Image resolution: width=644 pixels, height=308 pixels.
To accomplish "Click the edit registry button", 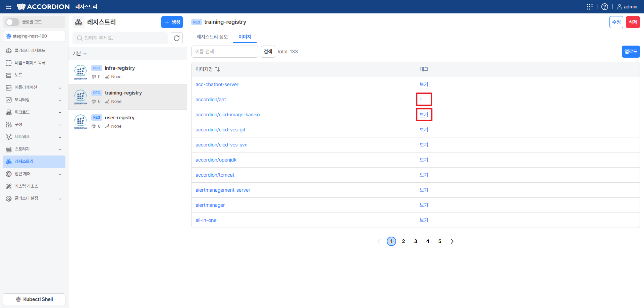I will [616, 22].
